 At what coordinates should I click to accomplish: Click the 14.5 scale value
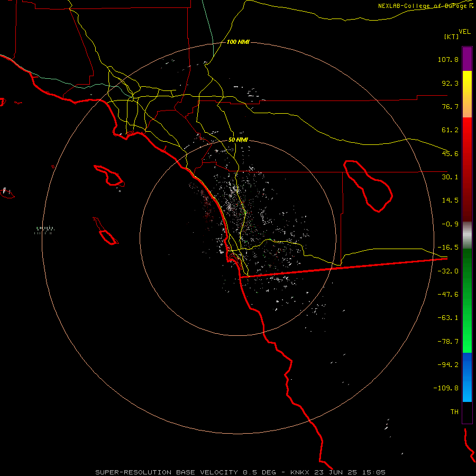point(450,200)
